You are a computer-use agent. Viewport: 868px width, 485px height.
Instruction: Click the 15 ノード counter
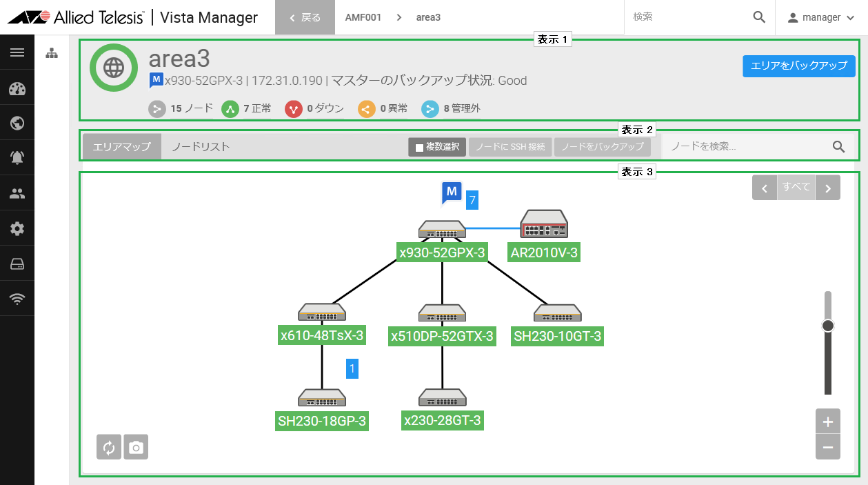coord(181,108)
